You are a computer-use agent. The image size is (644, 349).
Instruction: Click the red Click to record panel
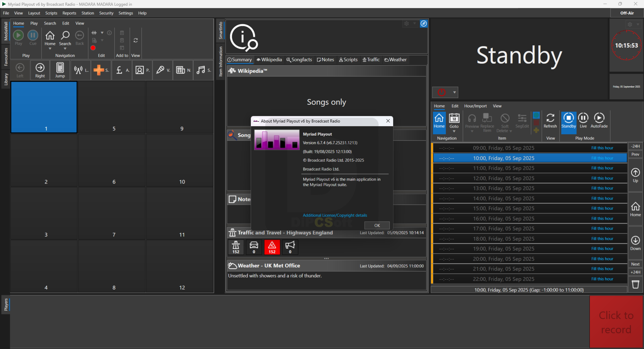click(x=616, y=322)
